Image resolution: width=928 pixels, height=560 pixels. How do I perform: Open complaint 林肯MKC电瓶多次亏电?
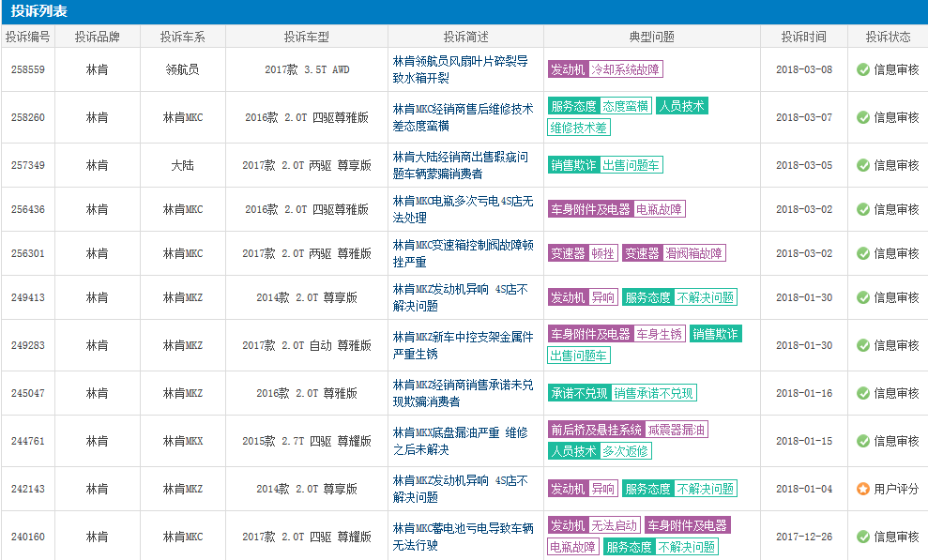point(463,209)
